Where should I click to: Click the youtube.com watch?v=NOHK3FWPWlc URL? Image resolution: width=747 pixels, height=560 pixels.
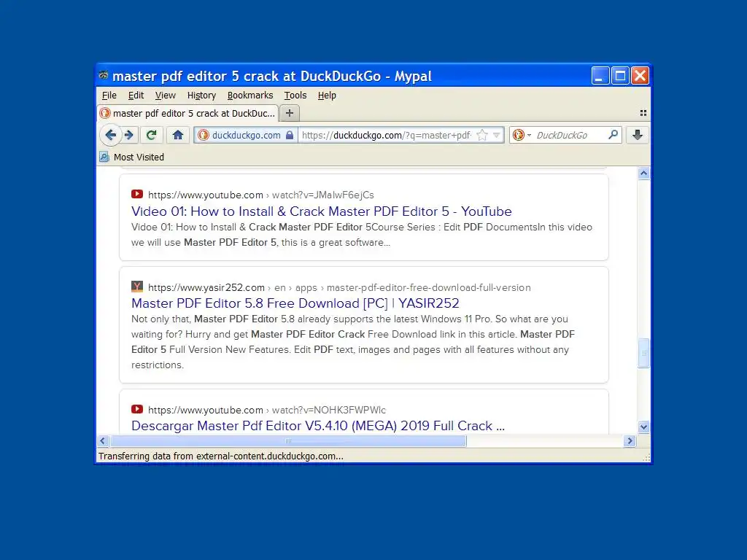[x=267, y=410]
